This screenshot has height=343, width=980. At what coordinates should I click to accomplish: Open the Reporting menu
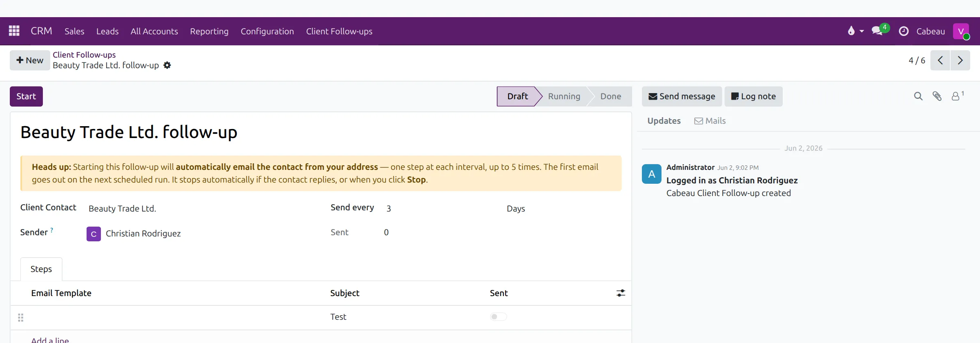click(209, 31)
